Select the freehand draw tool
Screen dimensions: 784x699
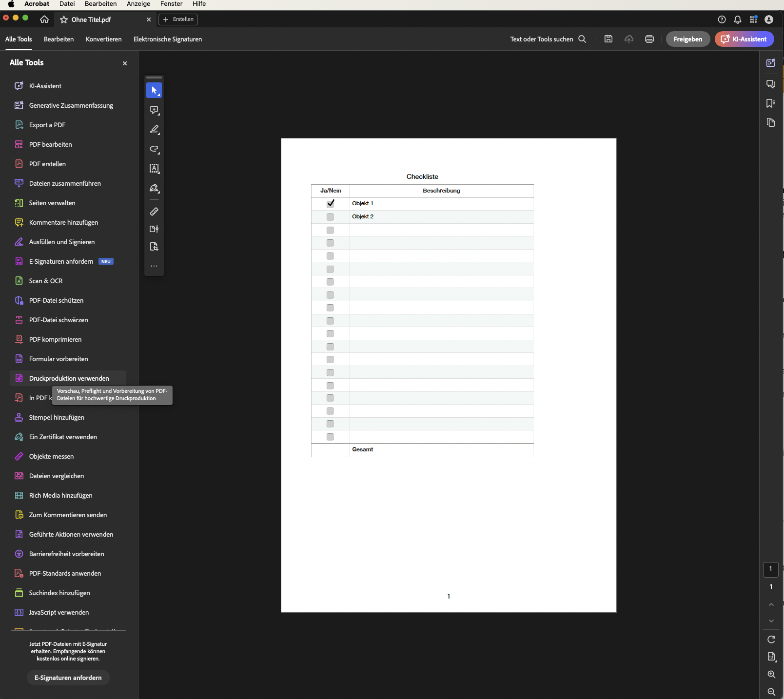(x=154, y=149)
